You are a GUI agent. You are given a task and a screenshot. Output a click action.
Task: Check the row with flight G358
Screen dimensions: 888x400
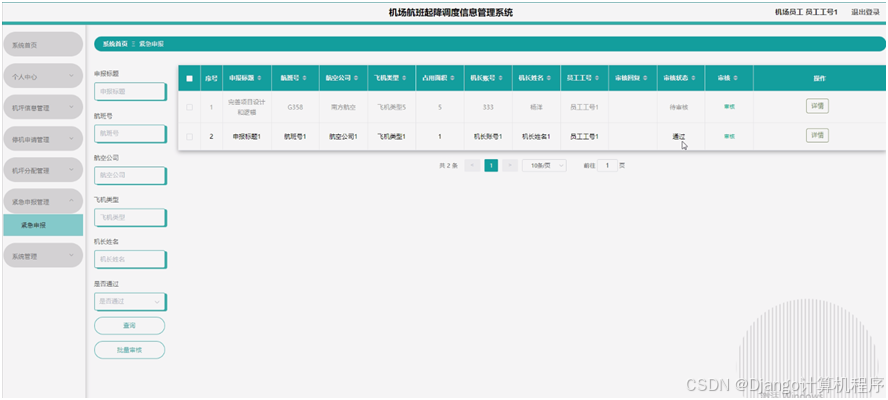pyautogui.click(x=189, y=107)
